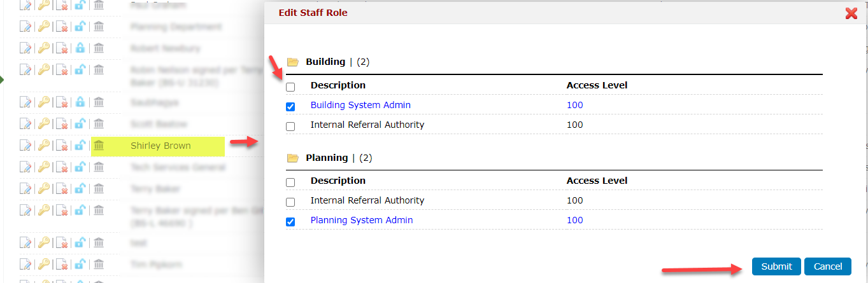Click the edit pencil icon for Shirley Brown
The image size is (868, 283).
coord(25,146)
